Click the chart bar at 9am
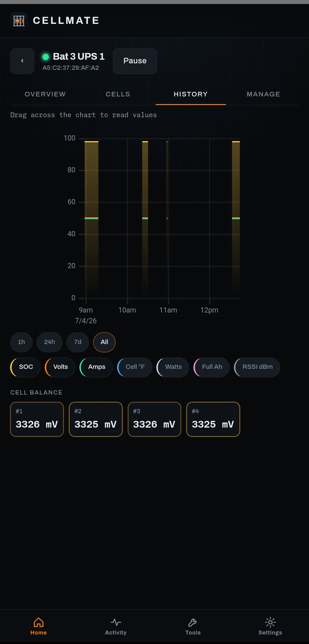The image size is (309, 644). coord(92,220)
